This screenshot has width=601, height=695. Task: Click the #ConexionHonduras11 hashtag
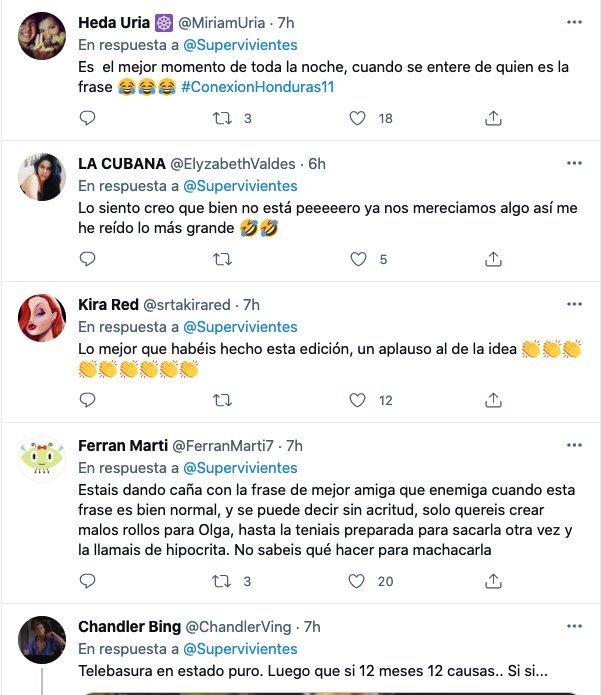click(267, 87)
